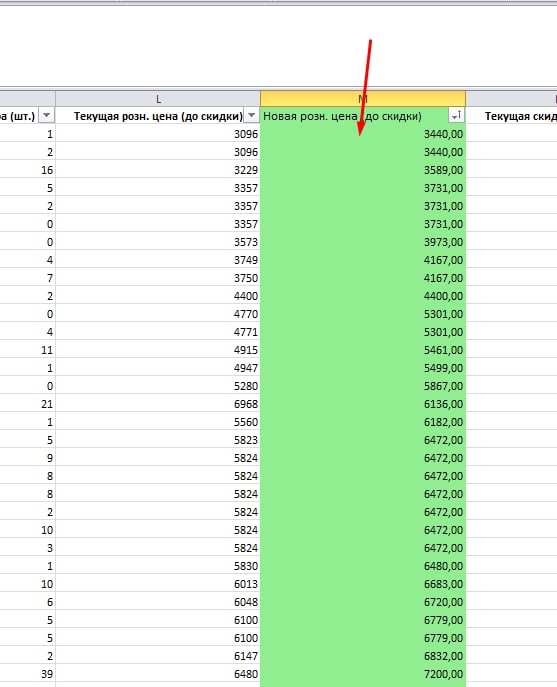Open the filter dropdown for the (шт.) column
Image resolution: width=557 pixels, height=687 pixels.
coord(46,116)
